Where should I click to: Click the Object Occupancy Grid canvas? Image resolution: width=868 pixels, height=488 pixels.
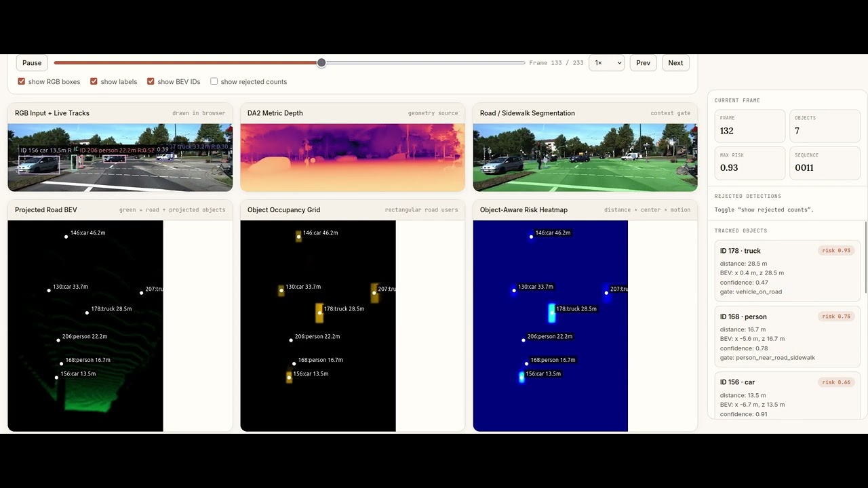click(x=318, y=326)
